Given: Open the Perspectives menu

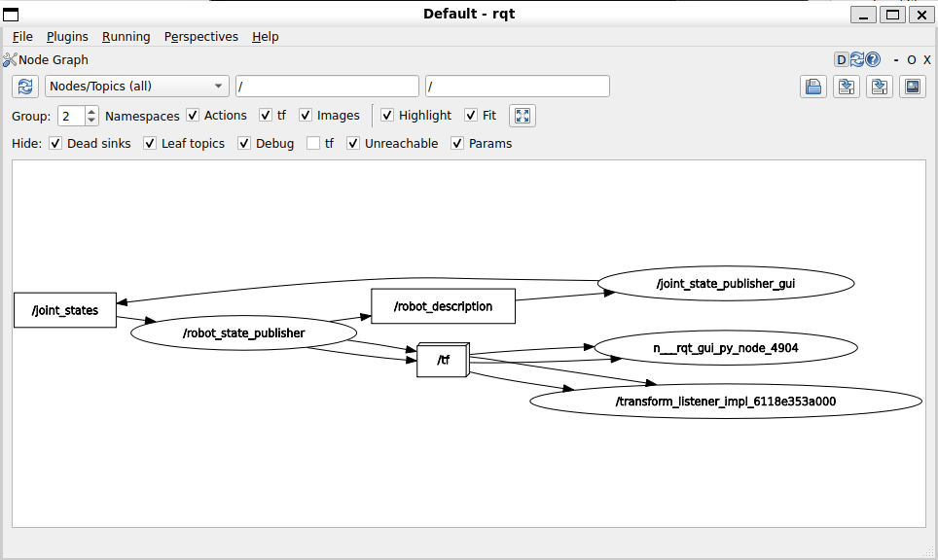Looking at the screenshot, I should [x=201, y=36].
